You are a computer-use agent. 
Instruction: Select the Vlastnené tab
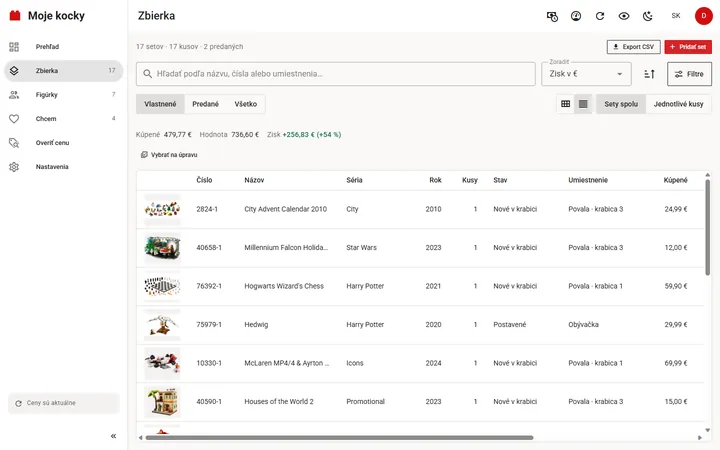pyautogui.click(x=160, y=104)
